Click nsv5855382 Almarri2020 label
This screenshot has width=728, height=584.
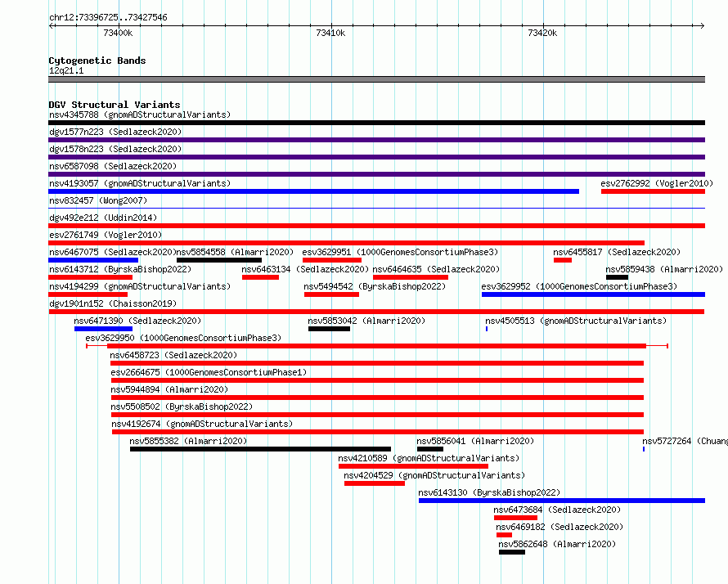188,441
